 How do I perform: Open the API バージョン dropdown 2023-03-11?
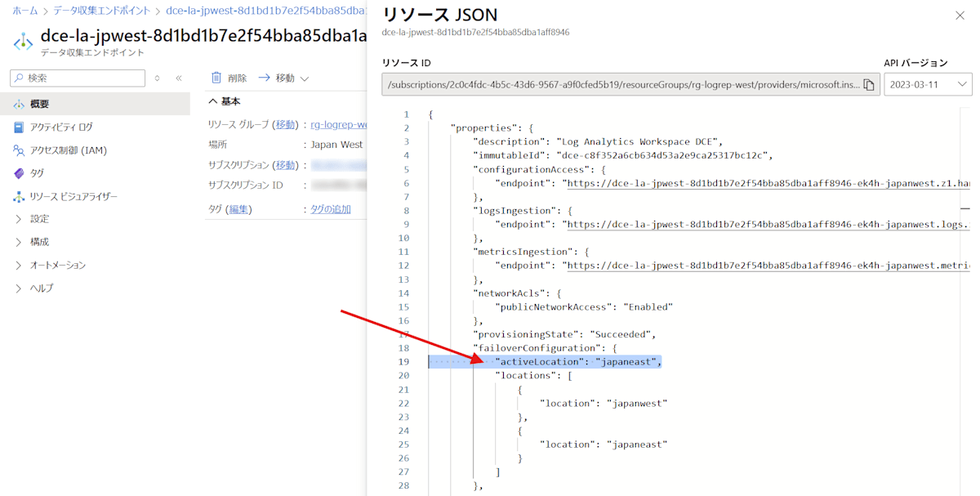point(928,84)
